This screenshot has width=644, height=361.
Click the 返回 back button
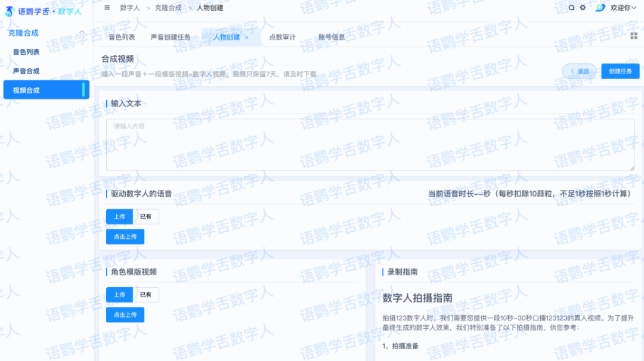[x=579, y=71]
